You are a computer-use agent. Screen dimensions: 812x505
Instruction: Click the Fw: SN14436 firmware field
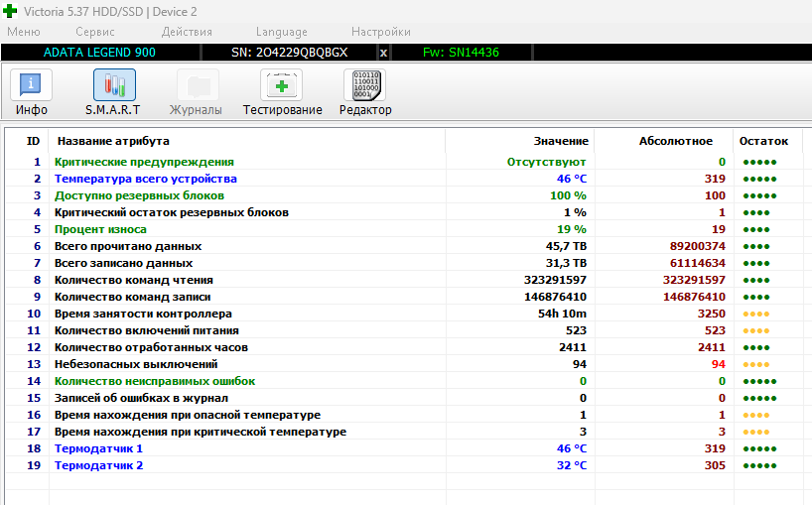(461, 53)
